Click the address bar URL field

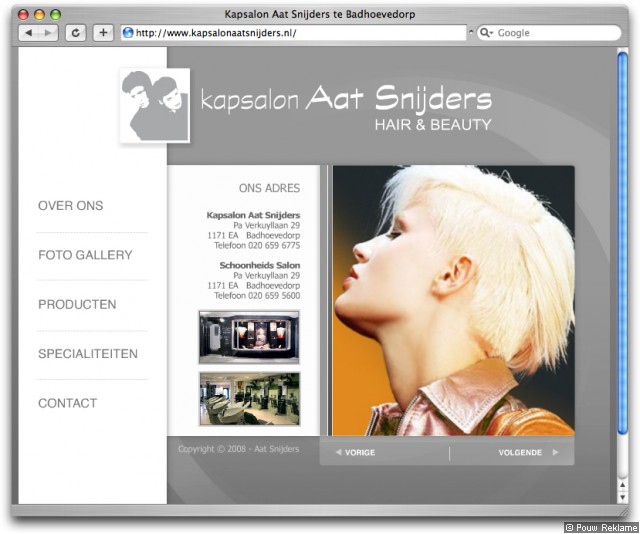coord(293,33)
